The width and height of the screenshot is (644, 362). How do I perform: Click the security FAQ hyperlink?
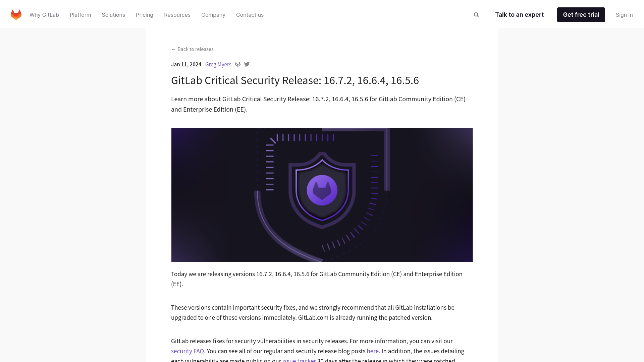point(187,351)
